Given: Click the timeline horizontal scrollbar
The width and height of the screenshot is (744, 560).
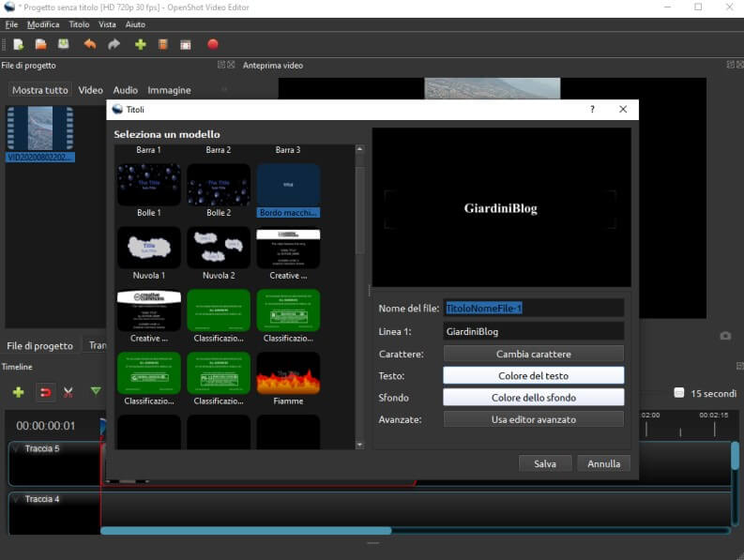Looking at the screenshot, I should click(x=246, y=531).
